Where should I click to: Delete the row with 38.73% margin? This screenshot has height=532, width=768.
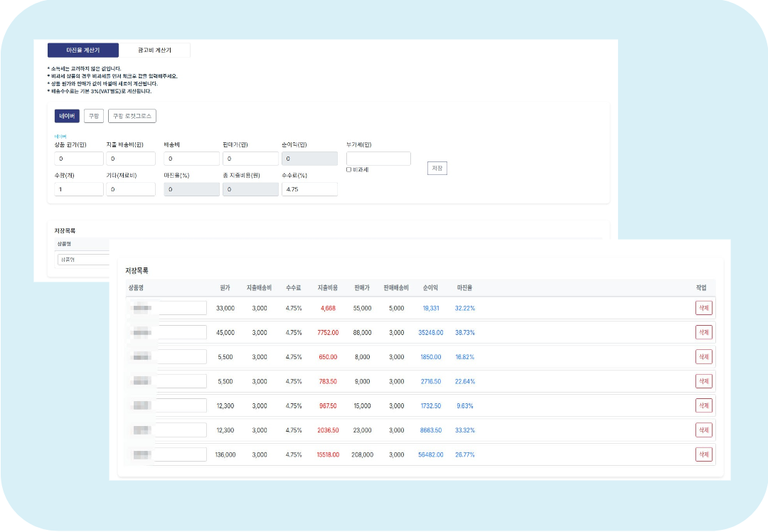tap(703, 332)
